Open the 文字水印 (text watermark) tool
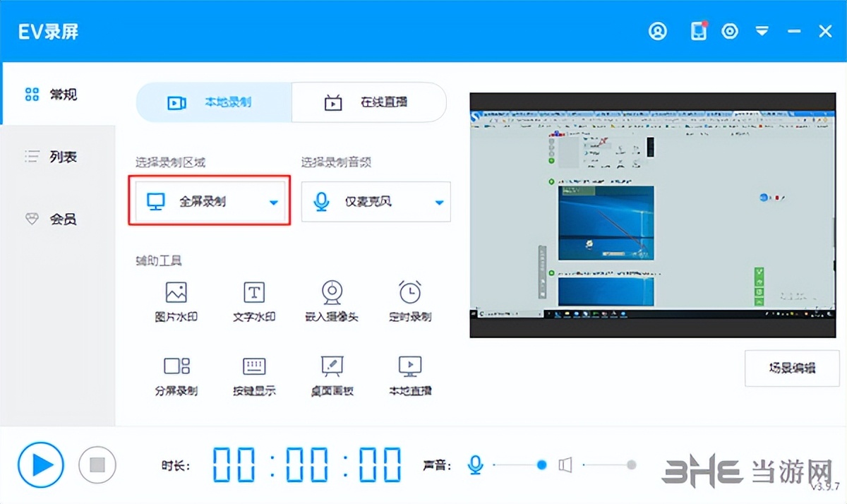847x504 pixels. (253, 299)
